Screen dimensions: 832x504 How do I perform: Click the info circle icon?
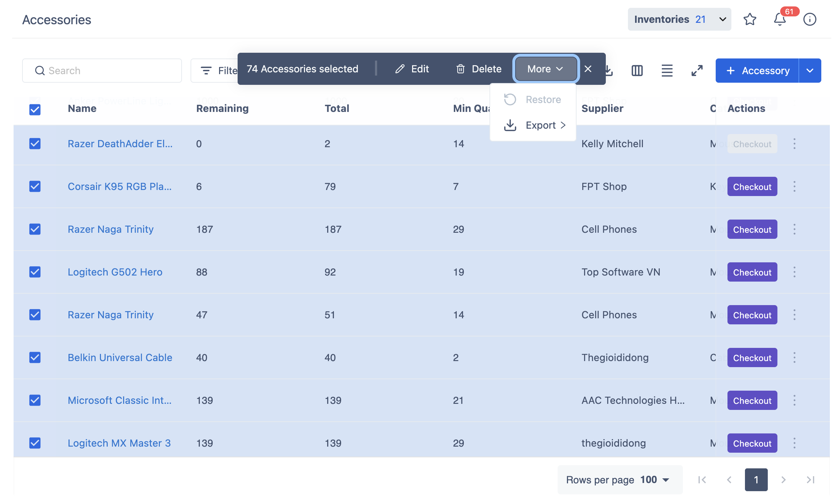pos(810,19)
